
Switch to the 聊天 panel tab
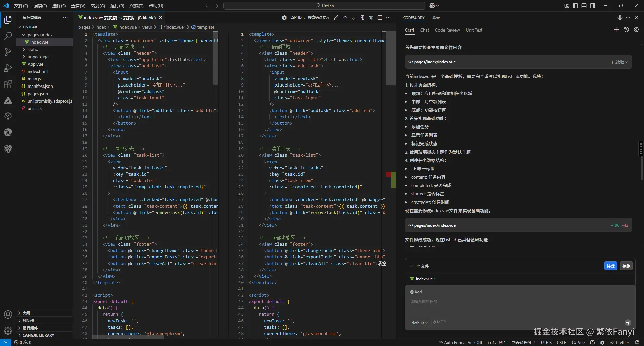click(436, 18)
